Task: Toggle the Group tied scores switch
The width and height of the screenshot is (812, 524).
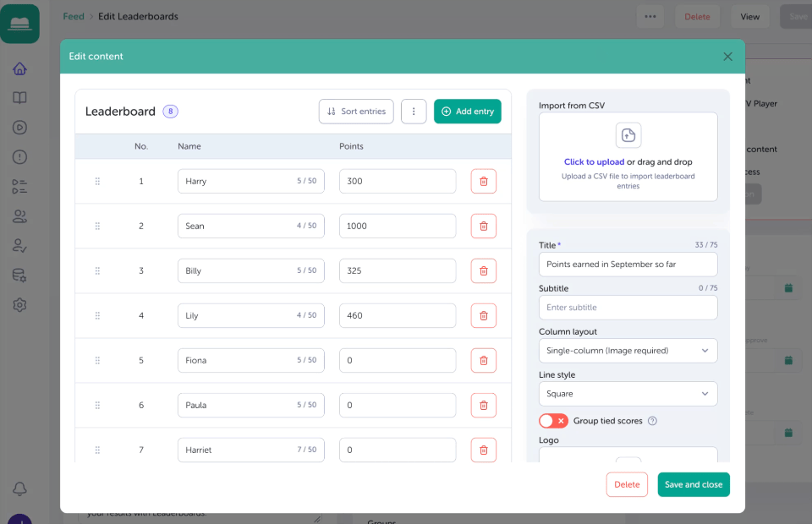Action: coord(553,421)
